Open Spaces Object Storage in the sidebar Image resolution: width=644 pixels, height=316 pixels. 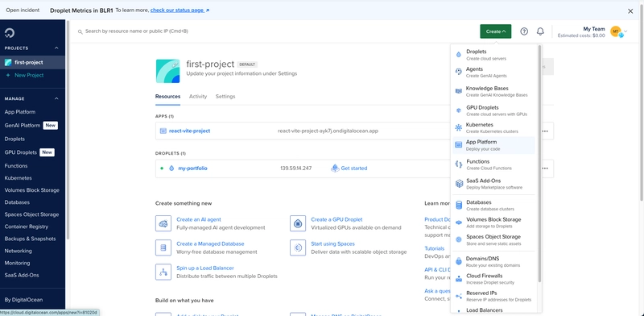tap(31, 214)
